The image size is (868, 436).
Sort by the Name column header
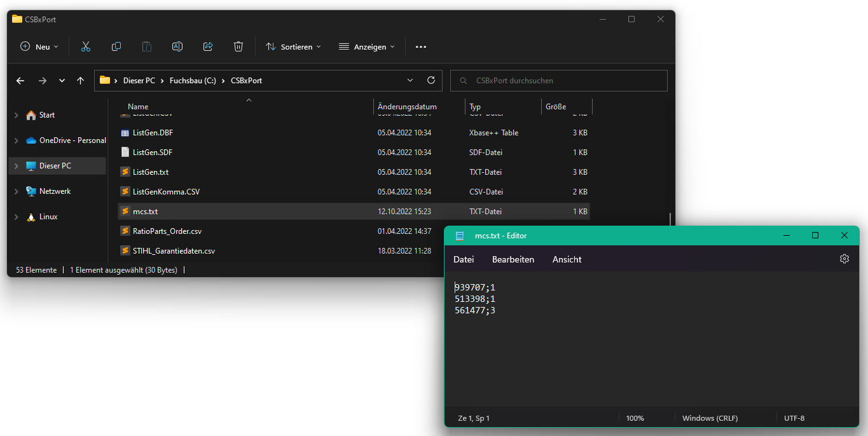(x=138, y=107)
